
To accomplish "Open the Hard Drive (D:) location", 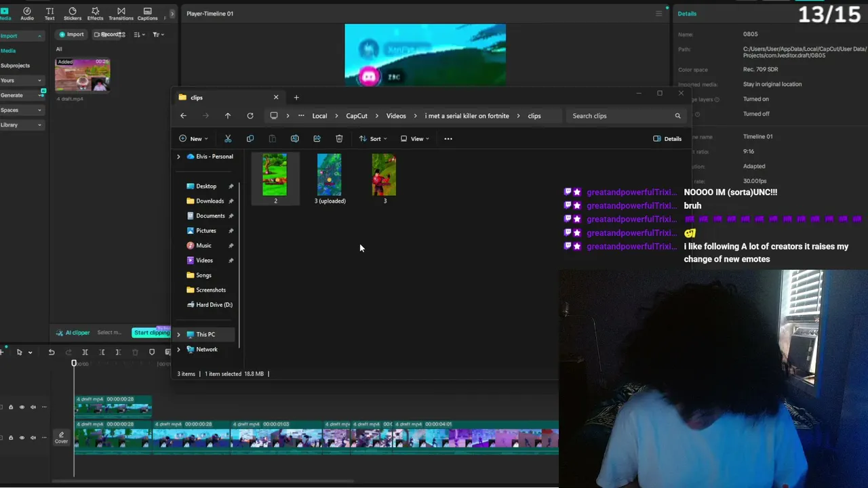I will 209,305.
